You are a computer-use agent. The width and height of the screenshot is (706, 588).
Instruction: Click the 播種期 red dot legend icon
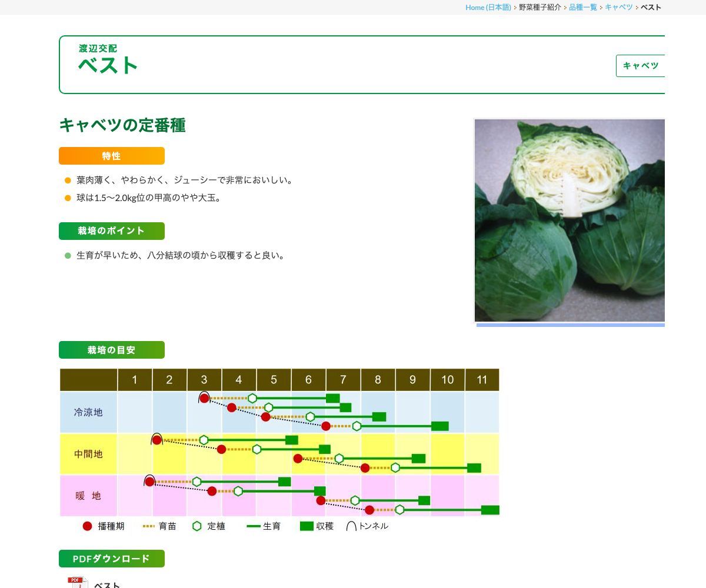coord(86,526)
